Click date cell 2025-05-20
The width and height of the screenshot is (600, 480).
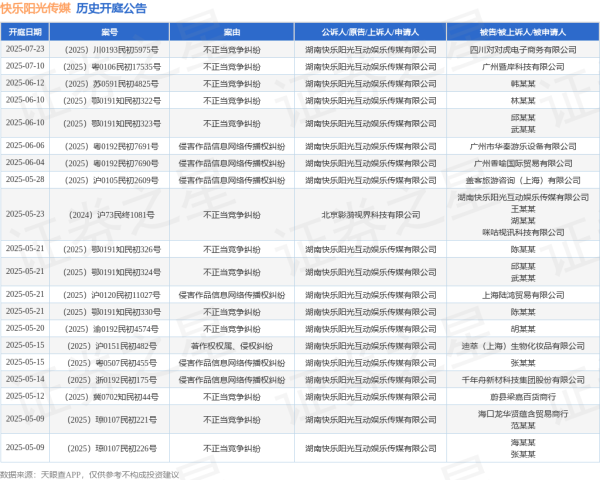pos(25,328)
